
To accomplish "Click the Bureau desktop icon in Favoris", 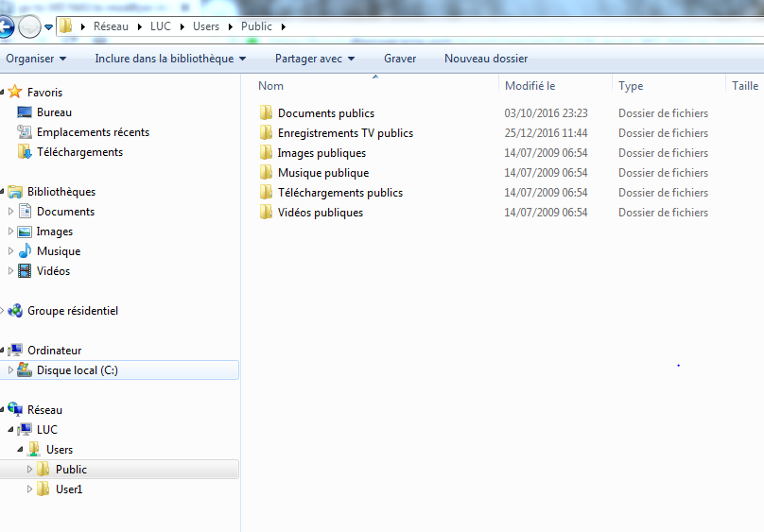I will (25, 112).
